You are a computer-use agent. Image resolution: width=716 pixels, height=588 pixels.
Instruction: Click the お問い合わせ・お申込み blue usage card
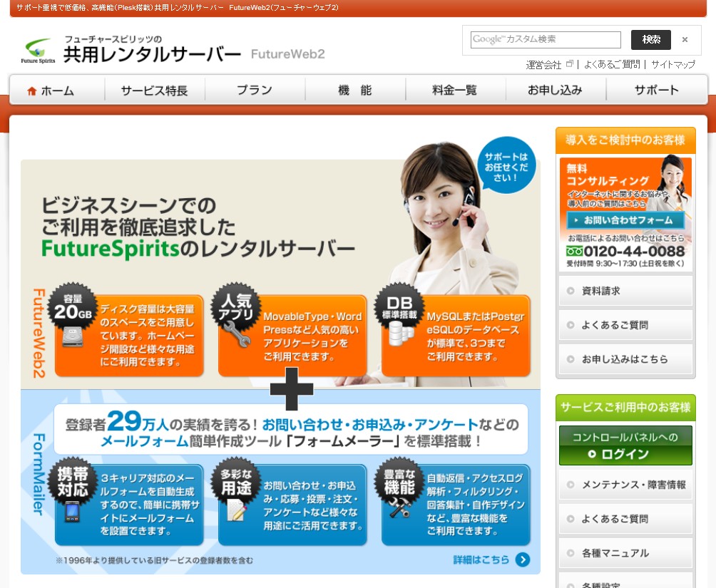coord(292,505)
